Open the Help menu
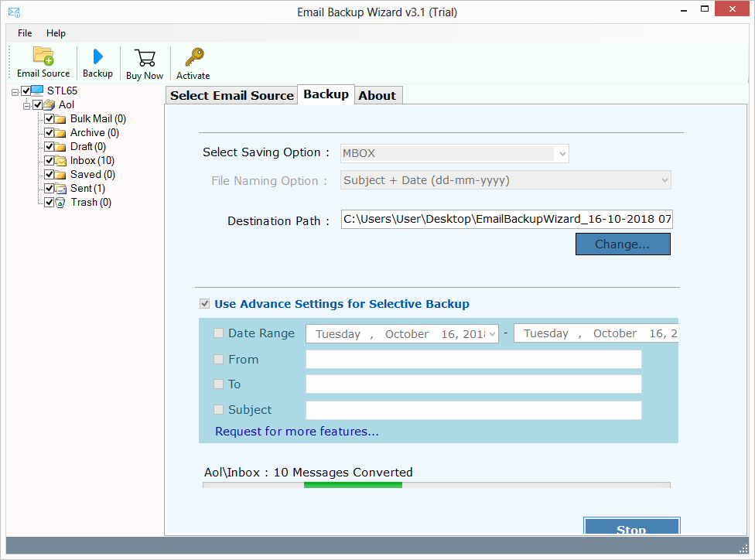The image size is (755, 560). pyautogui.click(x=56, y=33)
